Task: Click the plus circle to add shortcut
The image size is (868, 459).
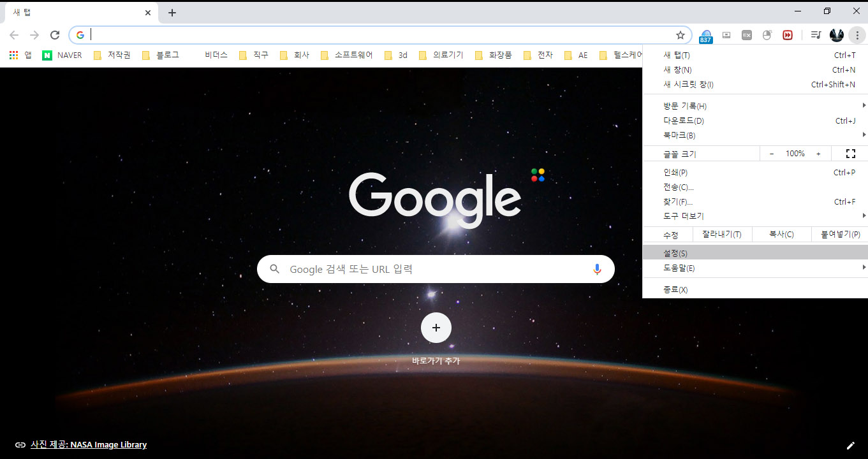Action: [x=436, y=328]
